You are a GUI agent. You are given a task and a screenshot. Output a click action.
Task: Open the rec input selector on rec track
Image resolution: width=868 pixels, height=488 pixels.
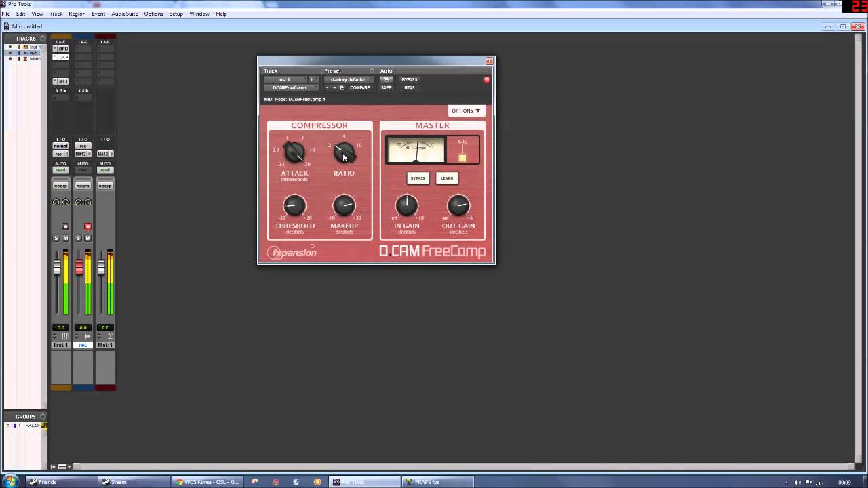coord(83,146)
